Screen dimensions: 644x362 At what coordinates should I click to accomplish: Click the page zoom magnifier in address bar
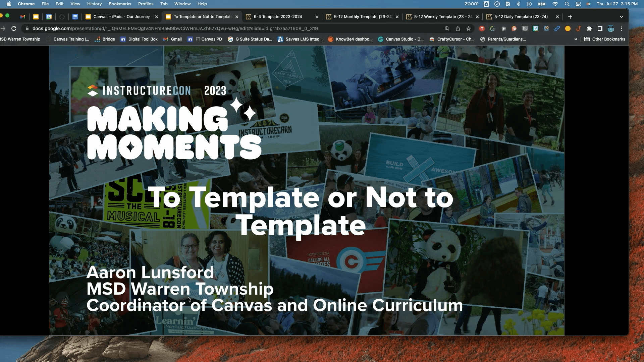[447, 29]
